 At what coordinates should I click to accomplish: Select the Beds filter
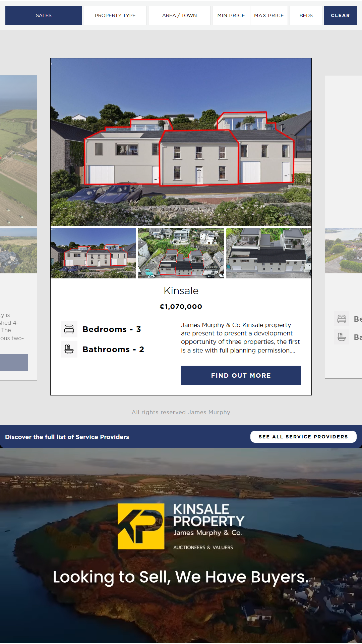coord(306,15)
